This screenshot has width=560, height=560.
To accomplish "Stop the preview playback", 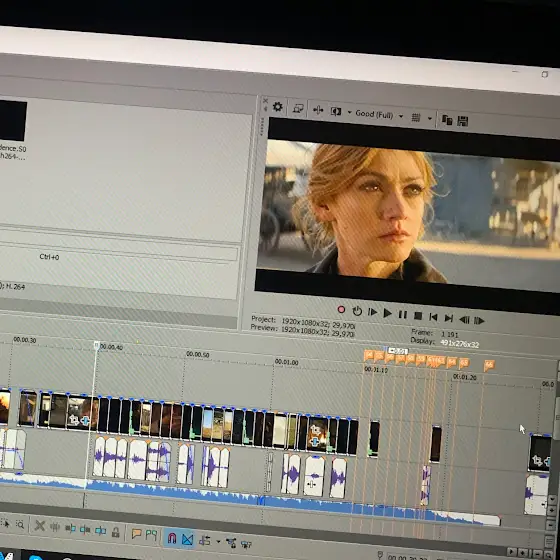I will (x=418, y=316).
